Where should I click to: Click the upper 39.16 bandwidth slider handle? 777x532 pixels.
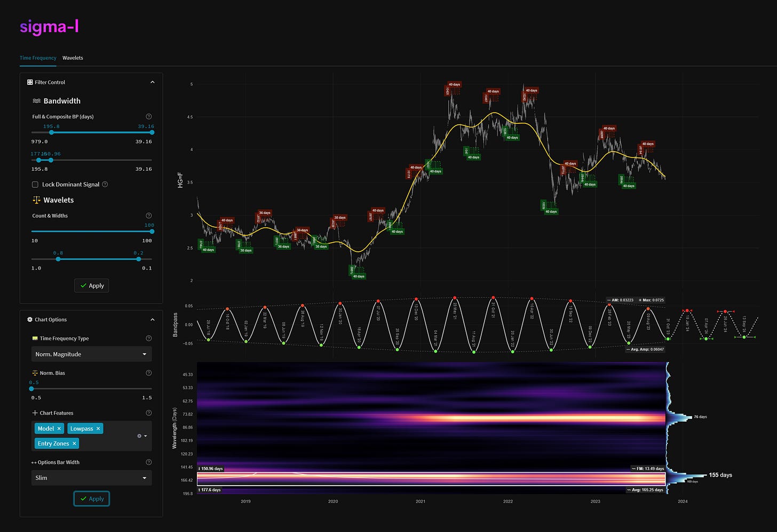tap(152, 132)
